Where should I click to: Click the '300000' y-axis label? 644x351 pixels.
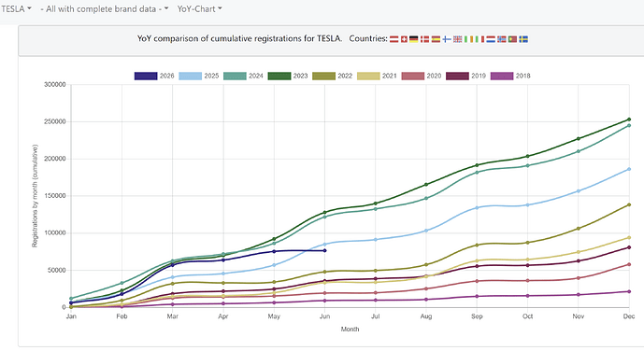click(55, 84)
